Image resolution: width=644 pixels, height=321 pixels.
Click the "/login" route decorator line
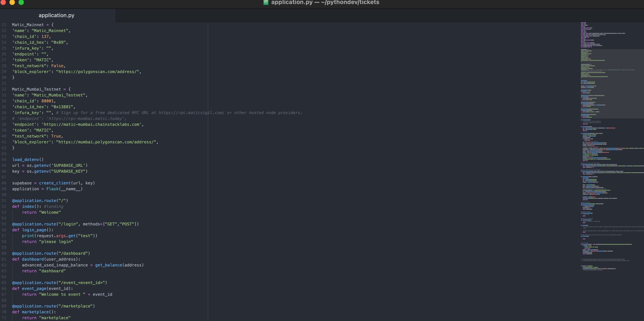[75, 224]
